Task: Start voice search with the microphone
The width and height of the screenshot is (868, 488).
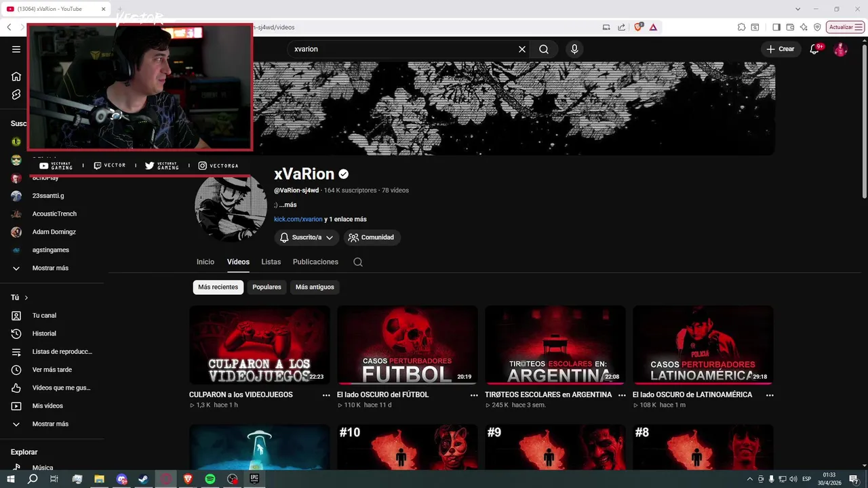Action: (x=574, y=49)
